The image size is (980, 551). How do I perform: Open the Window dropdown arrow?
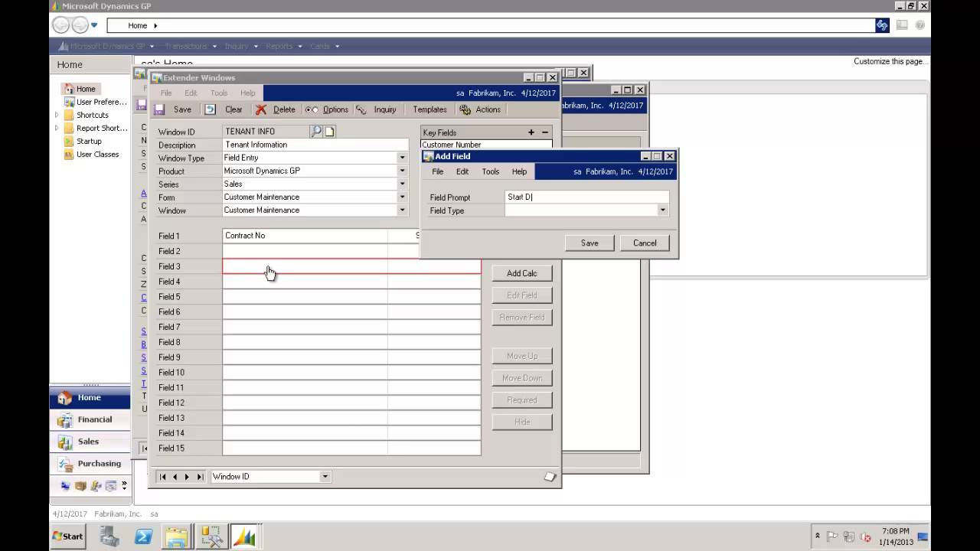(x=402, y=210)
